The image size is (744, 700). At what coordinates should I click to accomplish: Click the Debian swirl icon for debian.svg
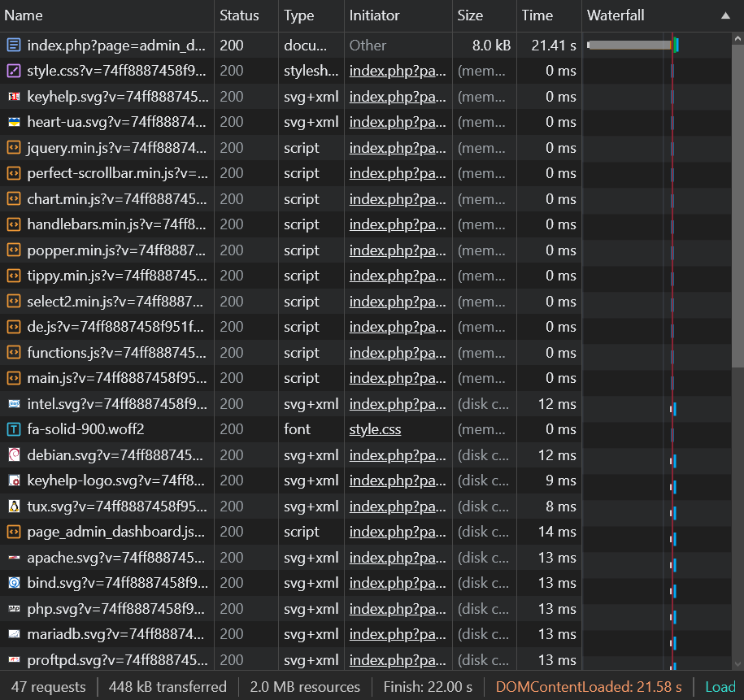[14, 455]
